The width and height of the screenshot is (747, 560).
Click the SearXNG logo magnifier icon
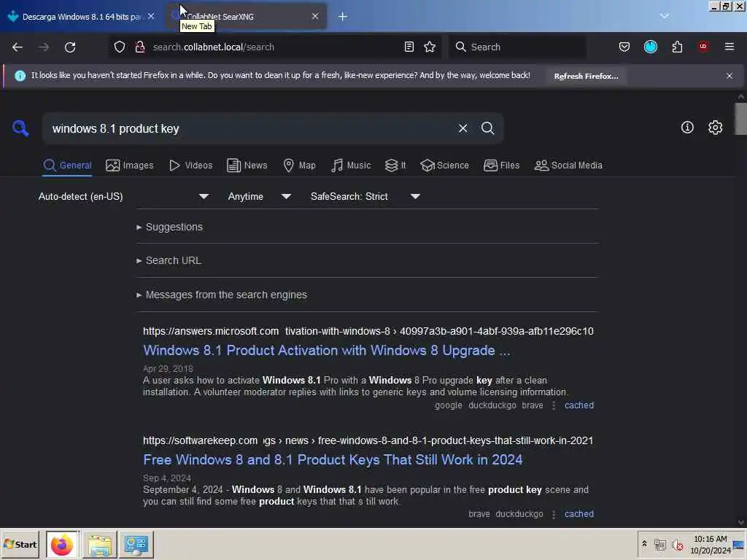[x=20, y=128]
